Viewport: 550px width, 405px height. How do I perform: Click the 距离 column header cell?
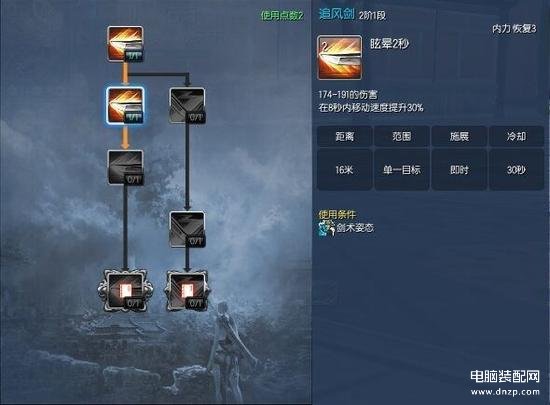(x=344, y=136)
